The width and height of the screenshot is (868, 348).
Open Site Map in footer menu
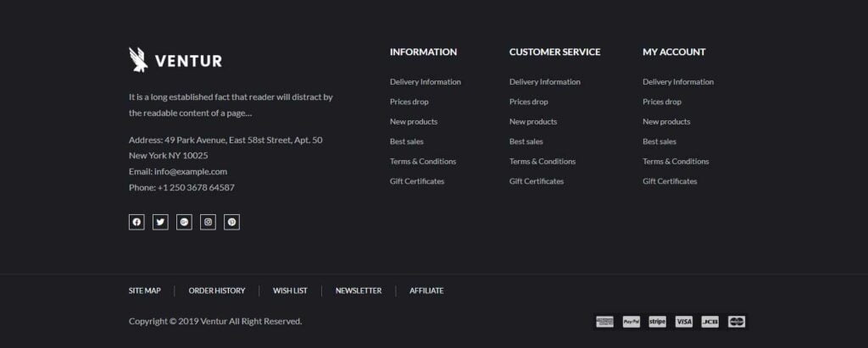pos(145,290)
